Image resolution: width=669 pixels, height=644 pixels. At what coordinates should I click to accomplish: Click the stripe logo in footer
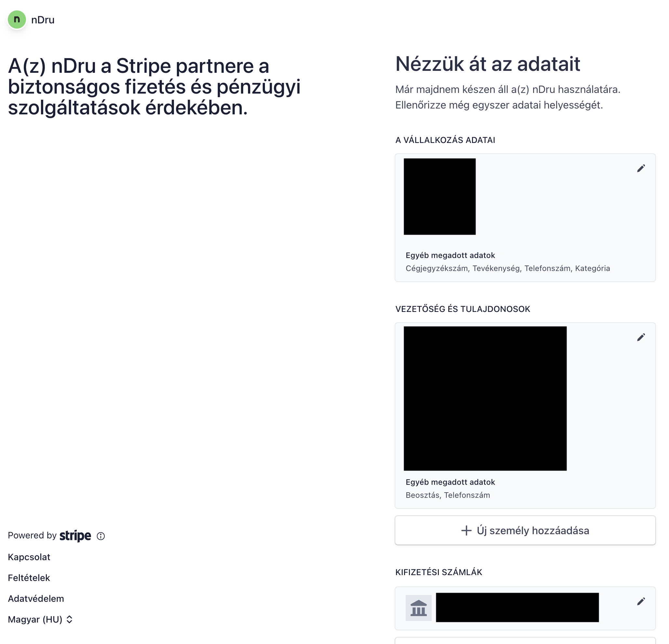coord(75,535)
